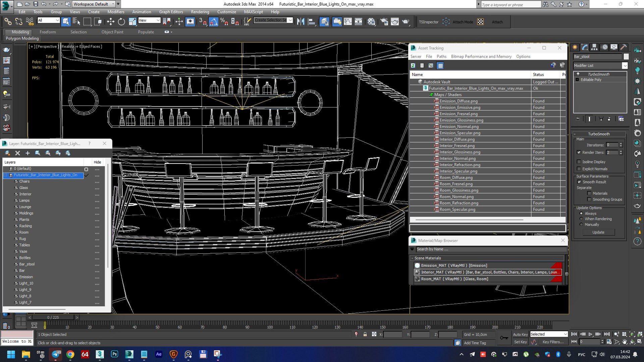Viewport: 644px width, 362px height.
Task: Uncheck the Smooth Result checkbox
Action: click(x=579, y=182)
